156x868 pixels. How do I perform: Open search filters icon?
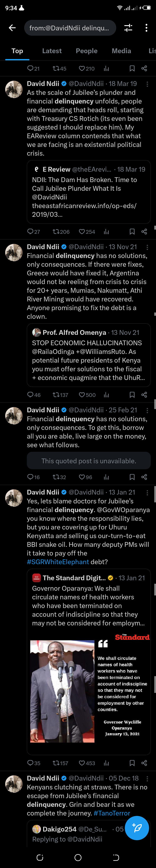click(128, 28)
